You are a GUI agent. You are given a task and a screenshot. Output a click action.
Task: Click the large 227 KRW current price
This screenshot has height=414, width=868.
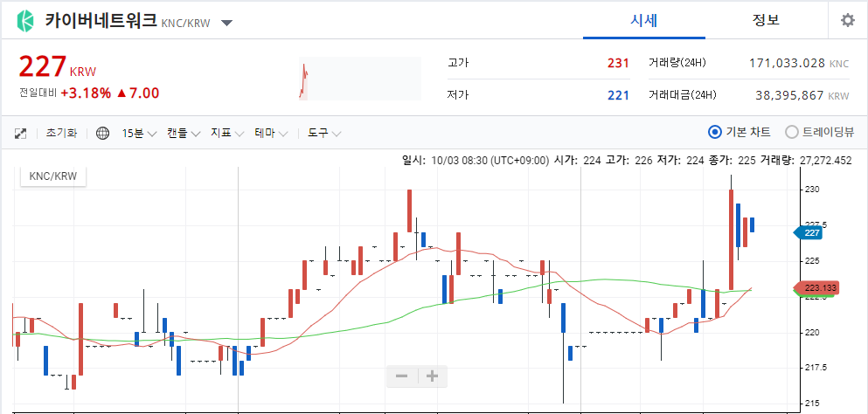(58, 67)
